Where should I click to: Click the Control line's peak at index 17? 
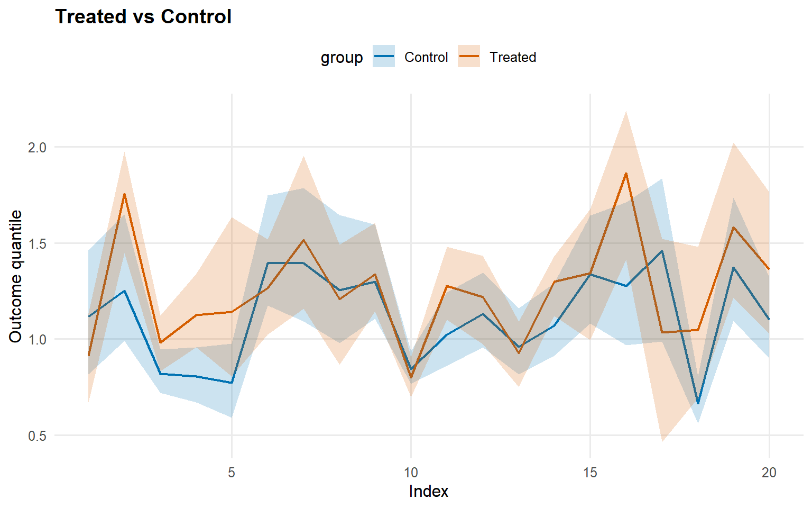coord(662,251)
